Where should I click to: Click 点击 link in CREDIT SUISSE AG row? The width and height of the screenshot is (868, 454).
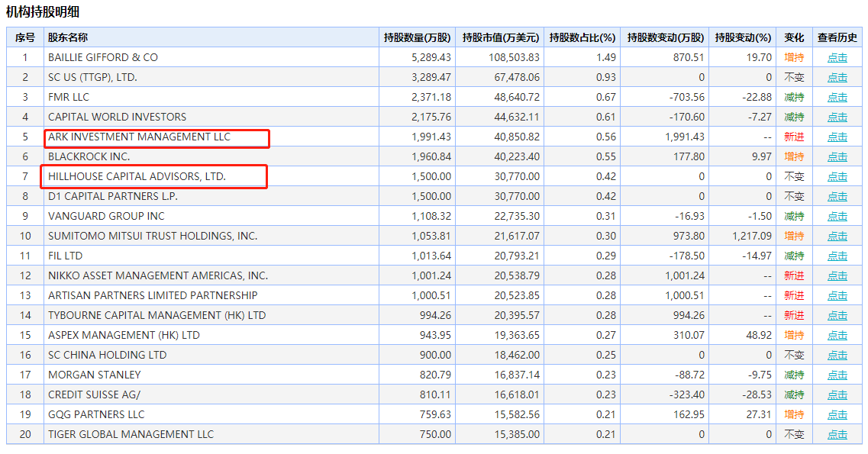click(837, 395)
